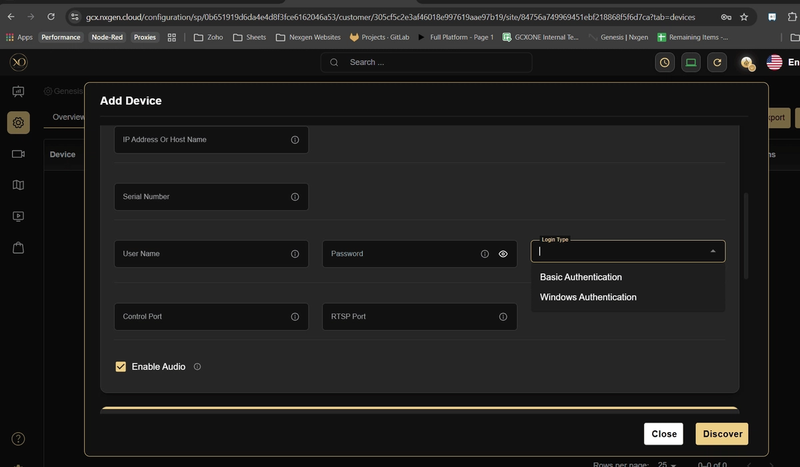Click the refresh icon in app header

(x=717, y=62)
